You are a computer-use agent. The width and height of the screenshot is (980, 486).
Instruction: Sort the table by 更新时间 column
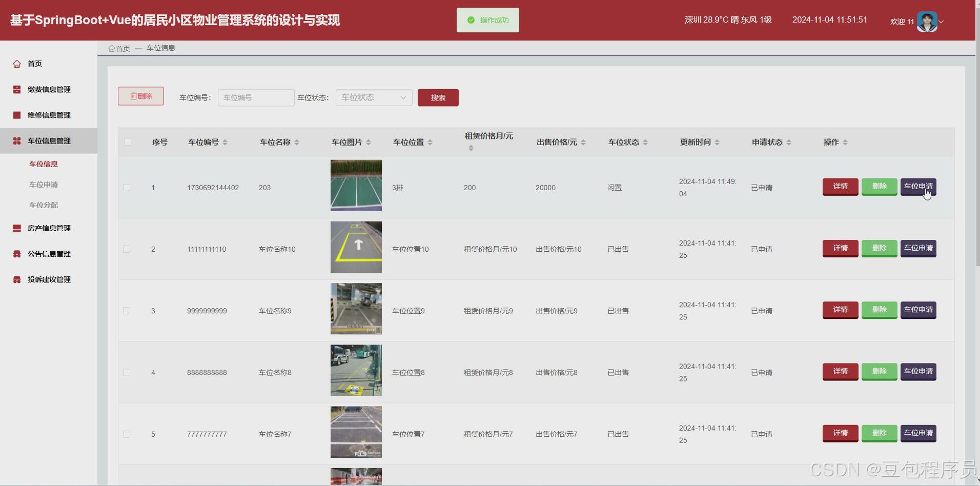coord(698,142)
